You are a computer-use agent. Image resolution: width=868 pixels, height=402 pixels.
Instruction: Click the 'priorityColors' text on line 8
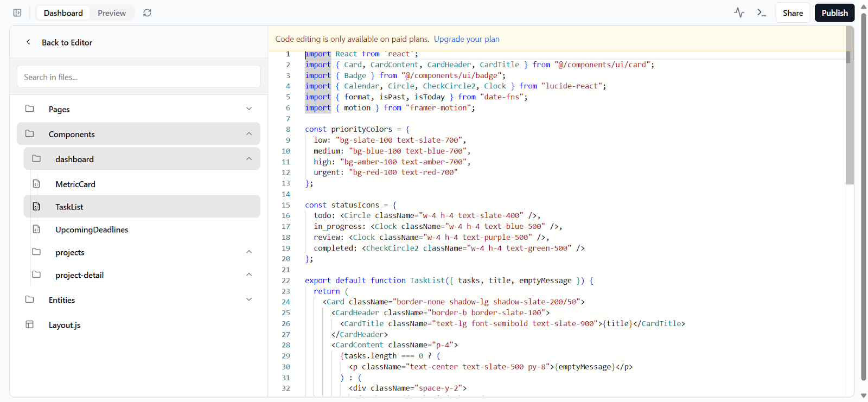[362, 129]
